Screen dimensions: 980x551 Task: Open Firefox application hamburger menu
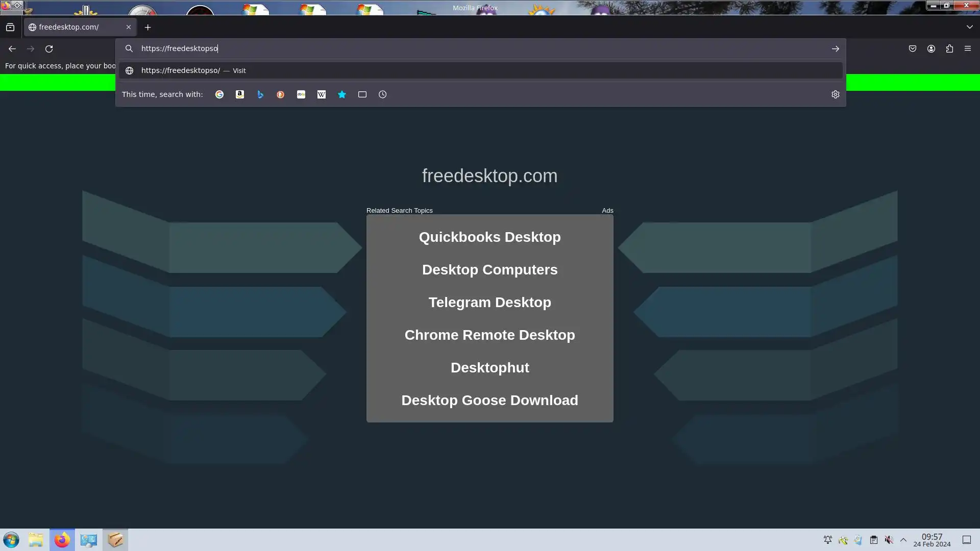click(x=968, y=49)
